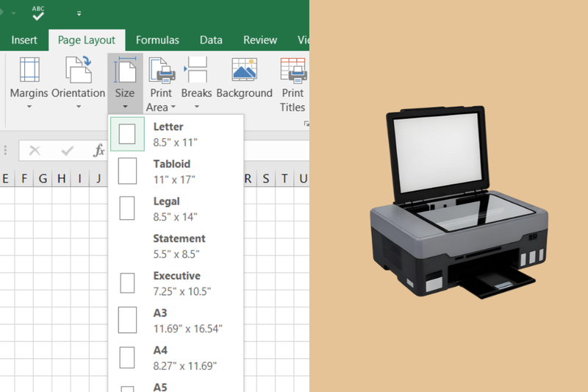The width and height of the screenshot is (588, 392).
Task: Choose Statement 5.5" x 8.5" paper size
Action: coord(176,246)
